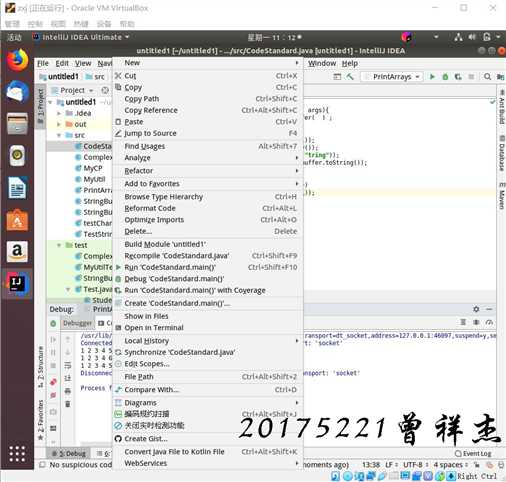Collapse the src folder

[59, 135]
